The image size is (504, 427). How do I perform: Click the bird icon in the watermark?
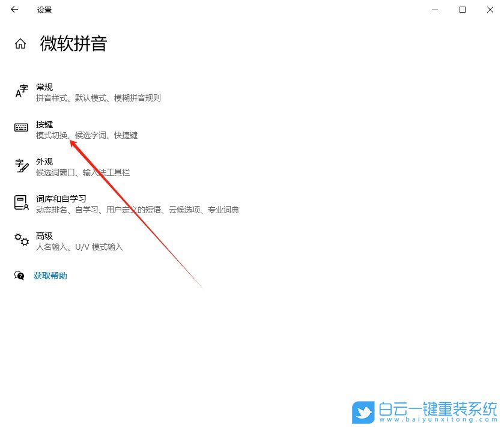click(x=363, y=412)
